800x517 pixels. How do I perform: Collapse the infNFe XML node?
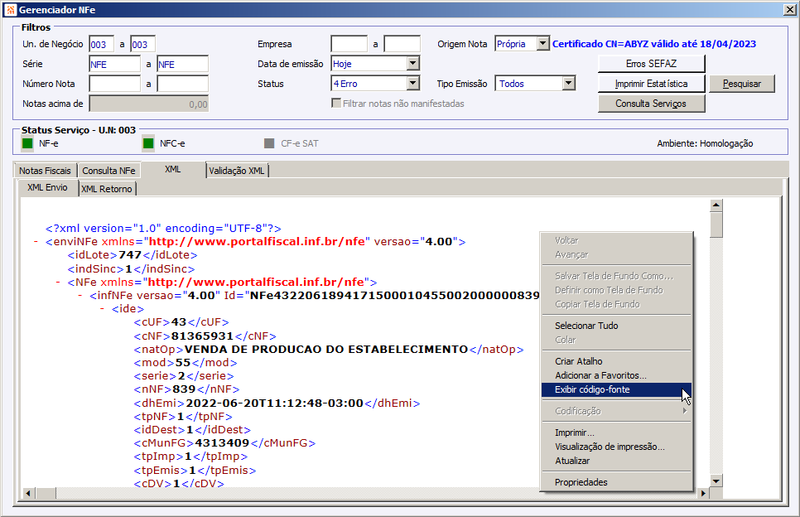(x=80, y=296)
